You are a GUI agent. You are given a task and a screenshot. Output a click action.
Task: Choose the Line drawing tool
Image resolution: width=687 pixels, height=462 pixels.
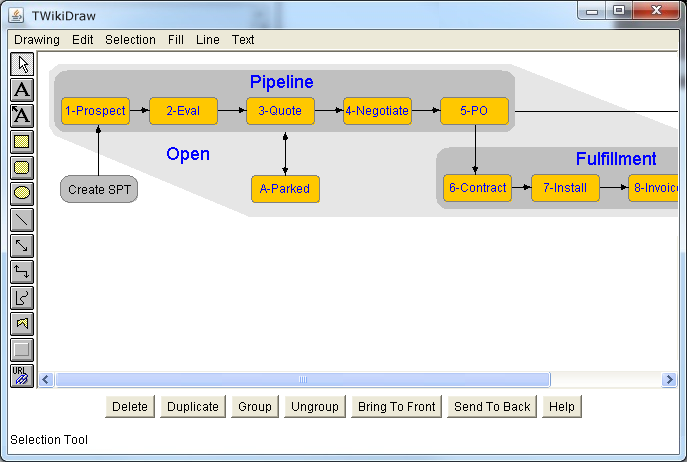(22, 220)
